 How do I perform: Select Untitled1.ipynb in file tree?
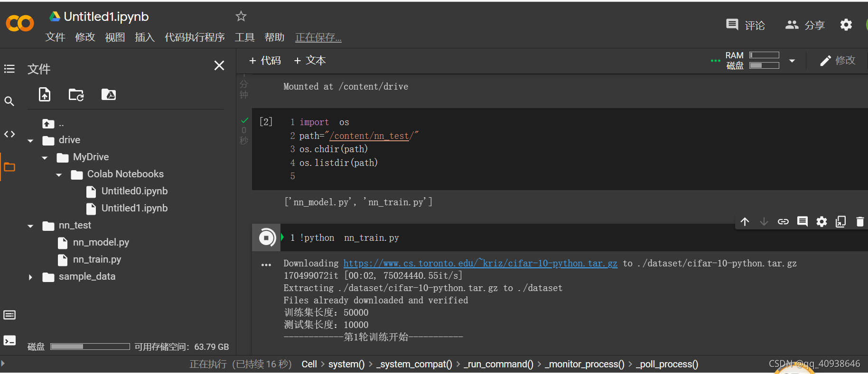point(134,208)
